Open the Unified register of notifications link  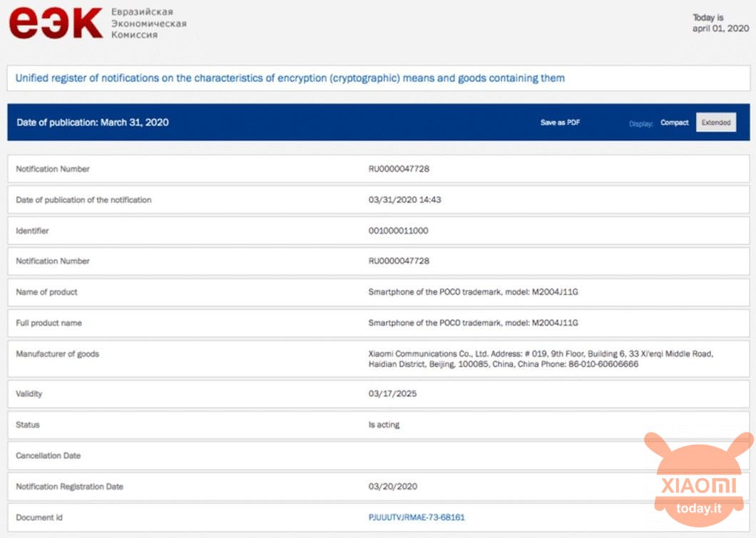290,78
